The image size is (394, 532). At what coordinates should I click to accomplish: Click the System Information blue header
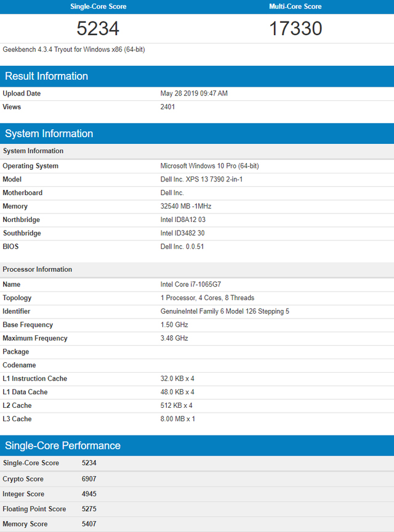click(197, 133)
